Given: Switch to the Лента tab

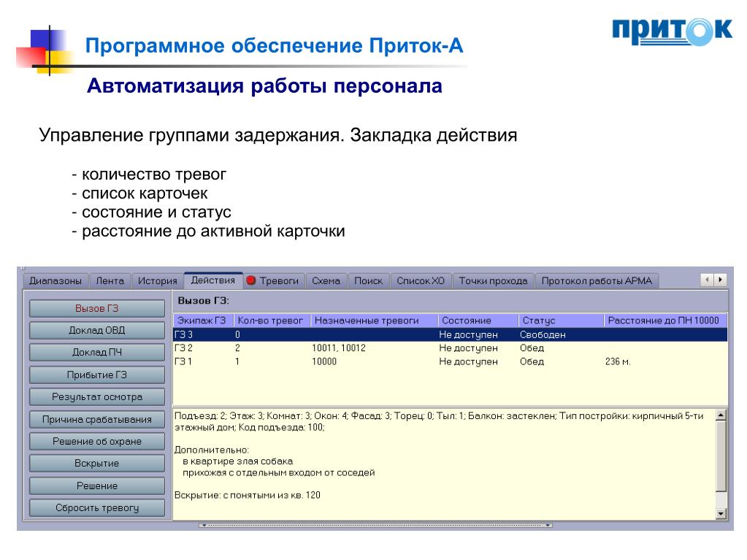Looking at the screenshot, I should (x=110, y=281).
